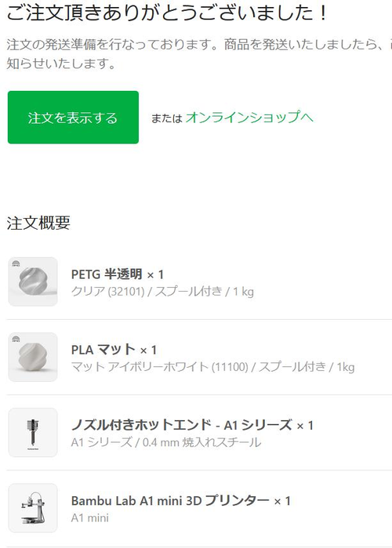Click the small logo badge on the PETG thumbnail
Screen dimensions: 392x548
[16, 264]
